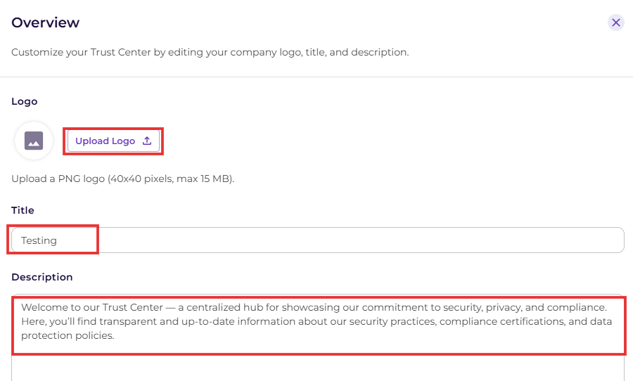This screenshot has height=381, width=633.
Task: Close the Overview panel with the X icon
Action: [616, 23]
